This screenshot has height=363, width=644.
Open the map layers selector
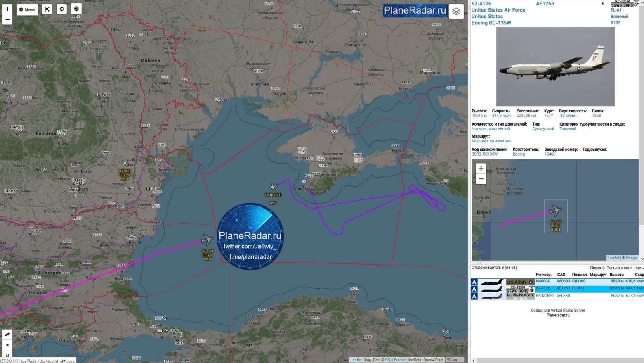pyautogui.click(x=456, y=11)
